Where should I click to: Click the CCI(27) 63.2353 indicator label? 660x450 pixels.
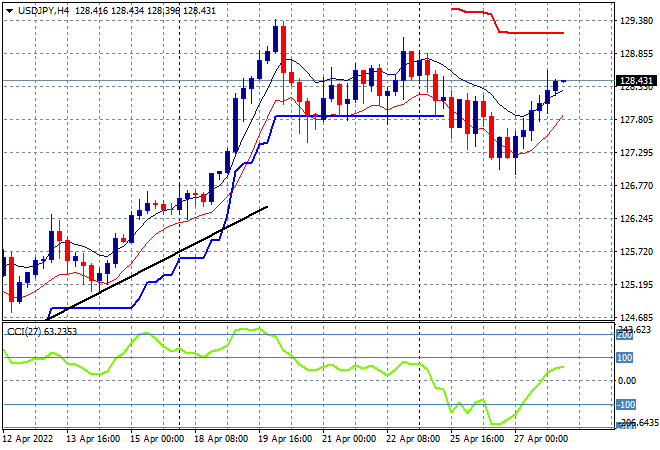coord(42,332)
